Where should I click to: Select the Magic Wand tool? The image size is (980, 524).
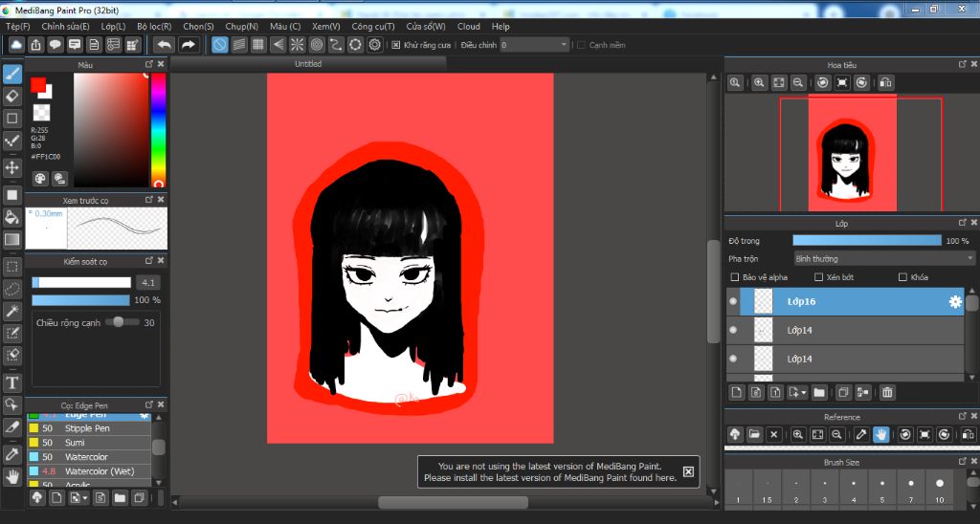click(11, 311)
